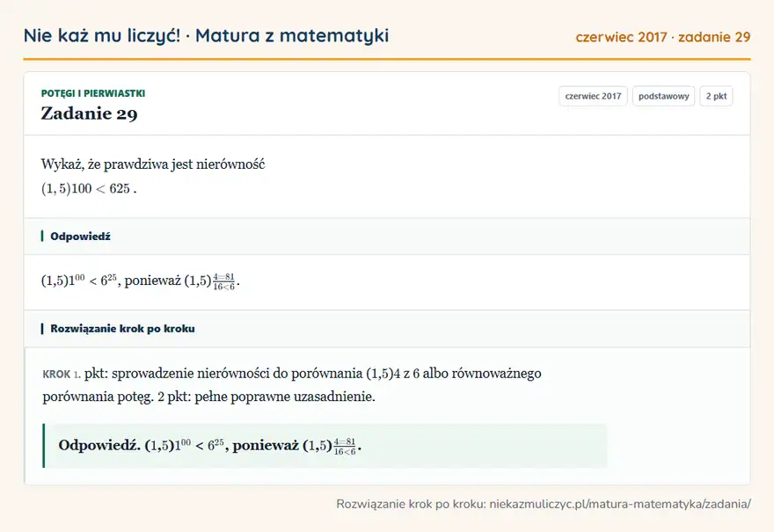This screenshot has width=774, height=532.
Task: Click the text 'porównania potęg. 2 pkt: pełne poprawne uzasadnienie.'
Action: tap(208, 397)
